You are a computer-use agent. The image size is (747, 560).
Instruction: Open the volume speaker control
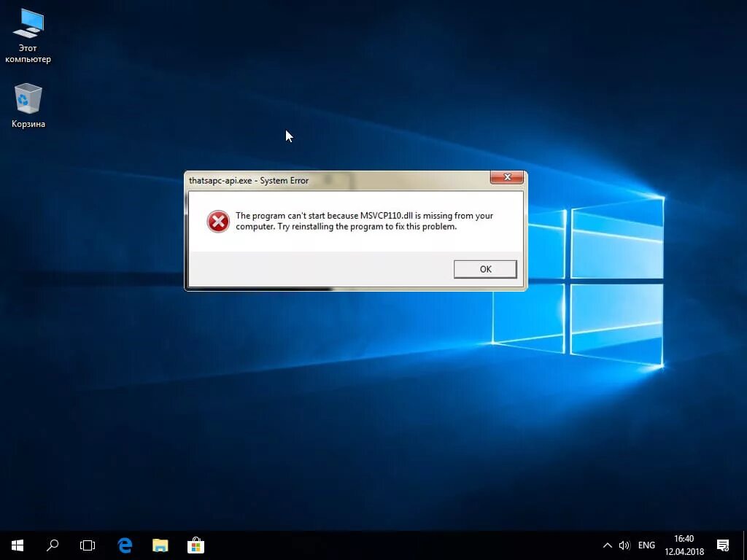point(624,545)
